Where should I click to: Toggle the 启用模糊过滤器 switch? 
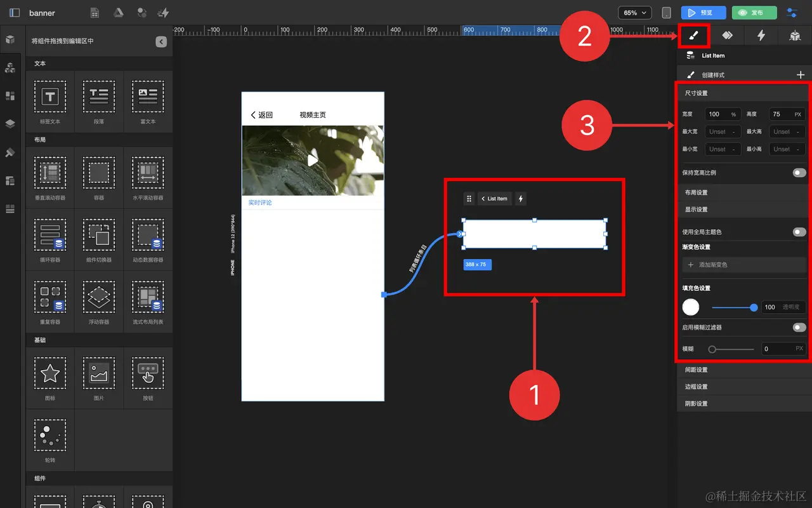tap(799, 327)
